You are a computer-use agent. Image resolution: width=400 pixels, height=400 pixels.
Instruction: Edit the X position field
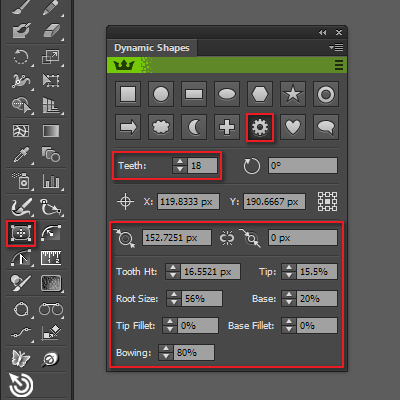coord(188,202)
